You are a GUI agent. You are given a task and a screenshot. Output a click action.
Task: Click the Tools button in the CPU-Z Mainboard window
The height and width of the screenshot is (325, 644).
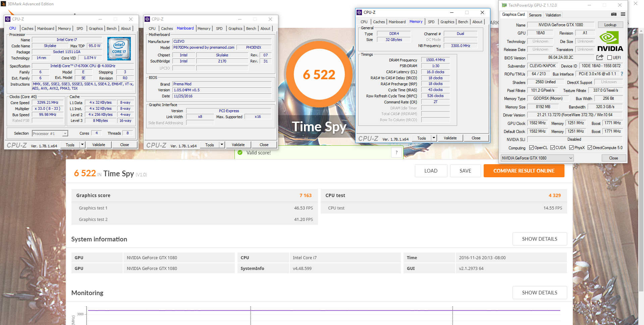click(x=210, y=145)
